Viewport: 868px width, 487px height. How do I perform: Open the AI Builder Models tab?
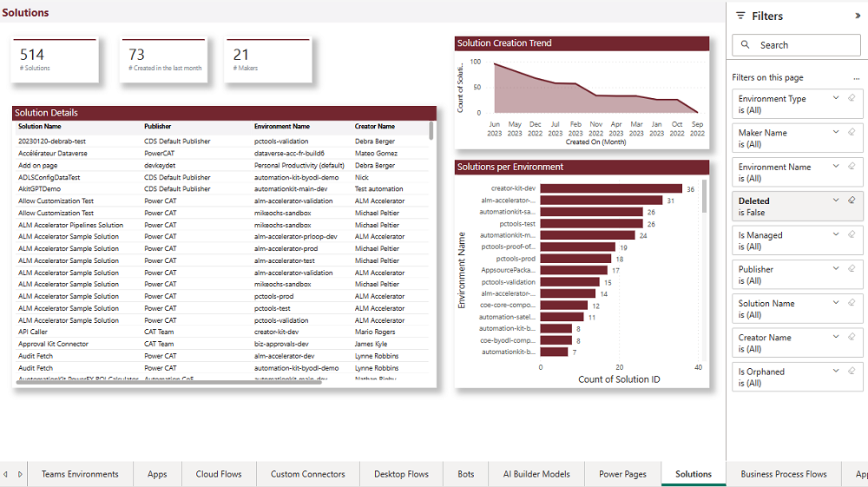[x=536, y=474]
